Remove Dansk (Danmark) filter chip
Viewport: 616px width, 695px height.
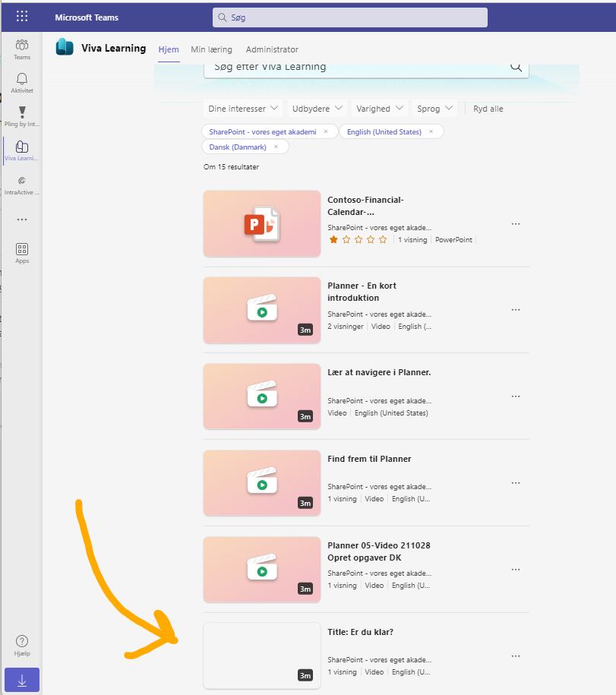point(276,147)
